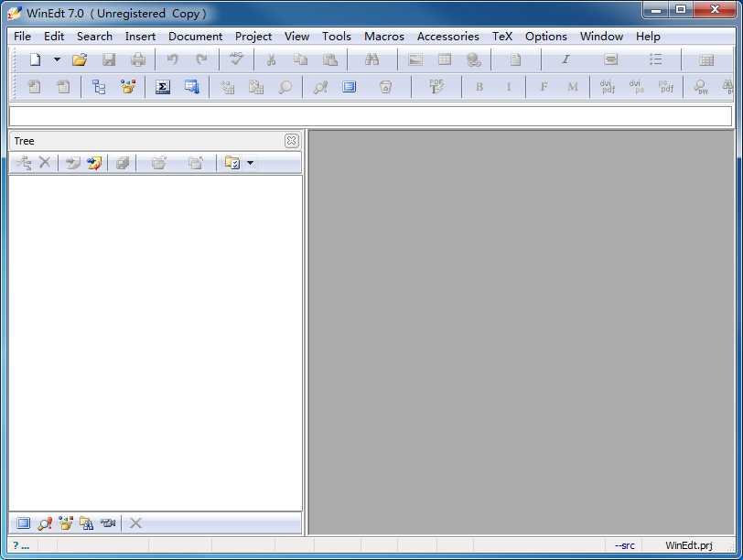
Task: Click the Print icon
Action: pos(138,59)
